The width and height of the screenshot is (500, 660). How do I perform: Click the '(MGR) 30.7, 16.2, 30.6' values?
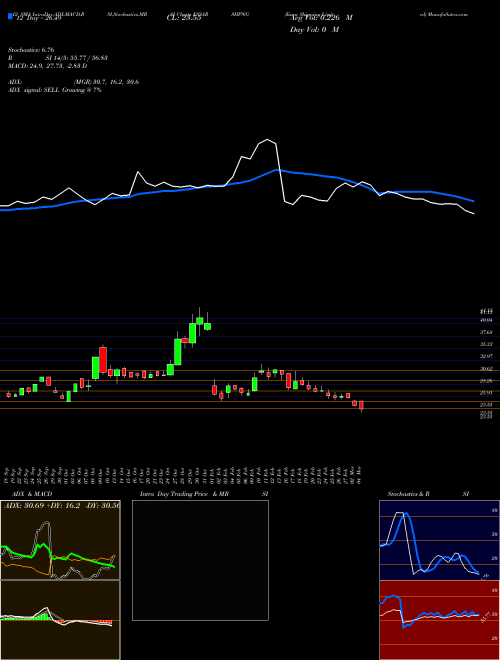106,82
